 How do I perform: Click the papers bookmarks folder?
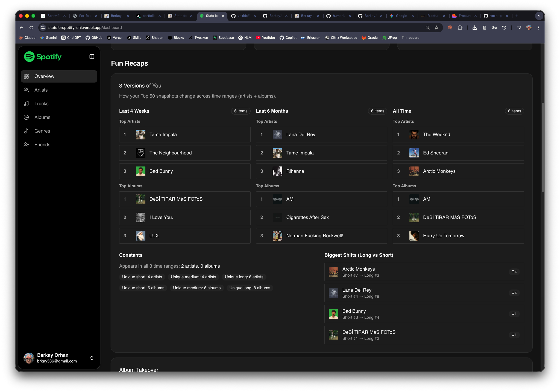(411, 38)
